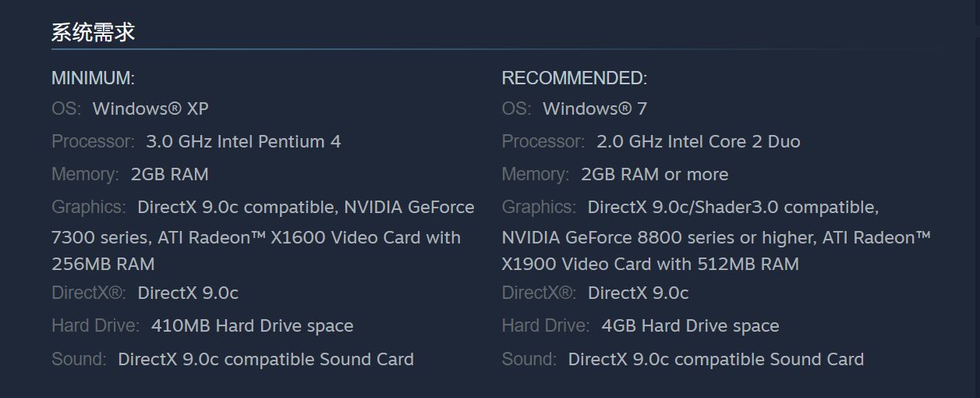The height and width of the screenshot is (398, 980).
Task: Click the DirectX® label under RECOMMENDED
Action: tap(539, 293)
